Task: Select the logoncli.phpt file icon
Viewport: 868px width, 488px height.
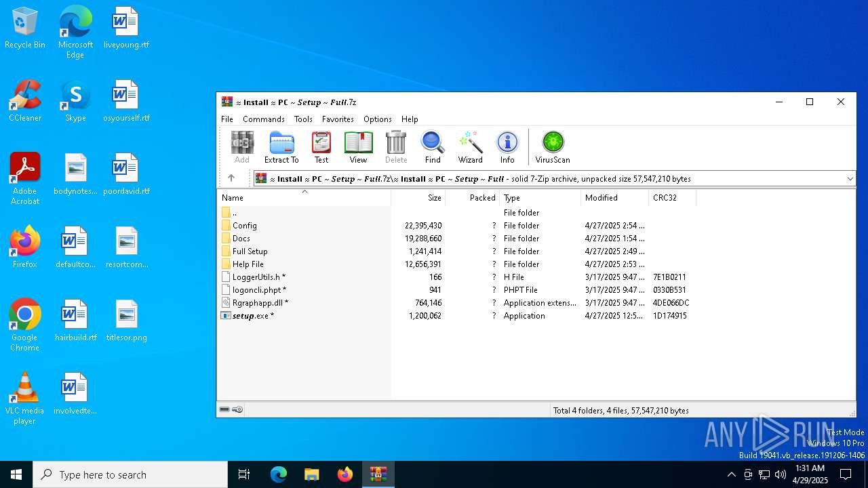Action: (x=226, y=289)
